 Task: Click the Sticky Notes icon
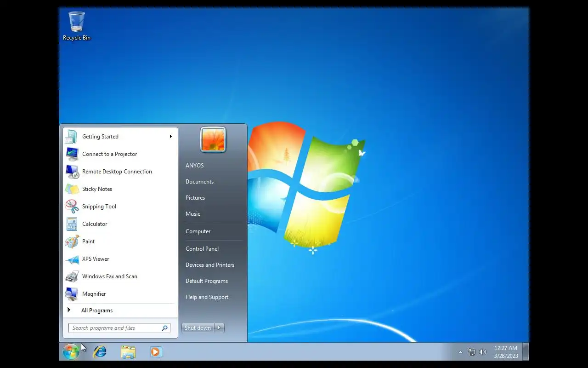72,189
